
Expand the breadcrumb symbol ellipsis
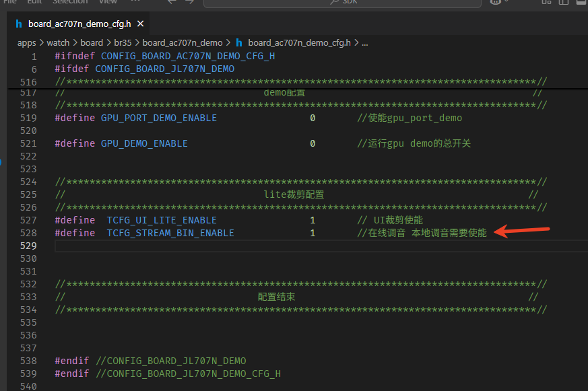(x=365, y=43)
